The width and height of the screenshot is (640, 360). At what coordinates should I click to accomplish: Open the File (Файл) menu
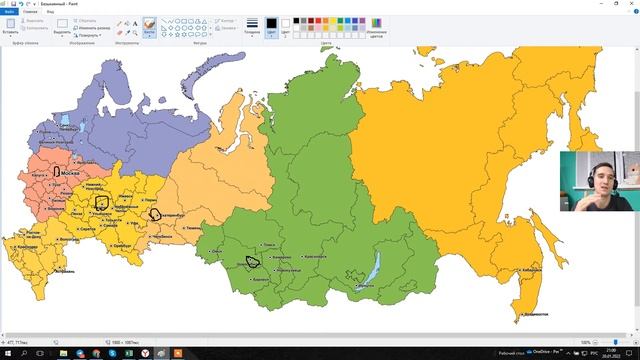click(9, 11)
